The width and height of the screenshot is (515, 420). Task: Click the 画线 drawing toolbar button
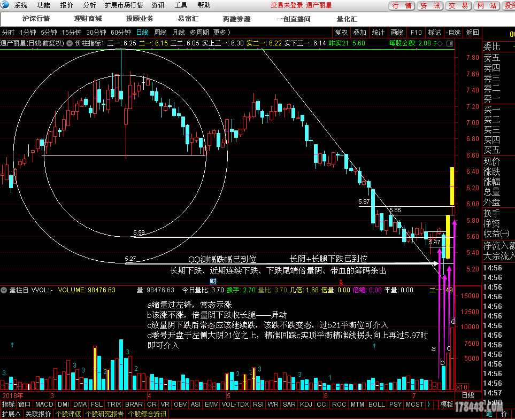(397, 33)
